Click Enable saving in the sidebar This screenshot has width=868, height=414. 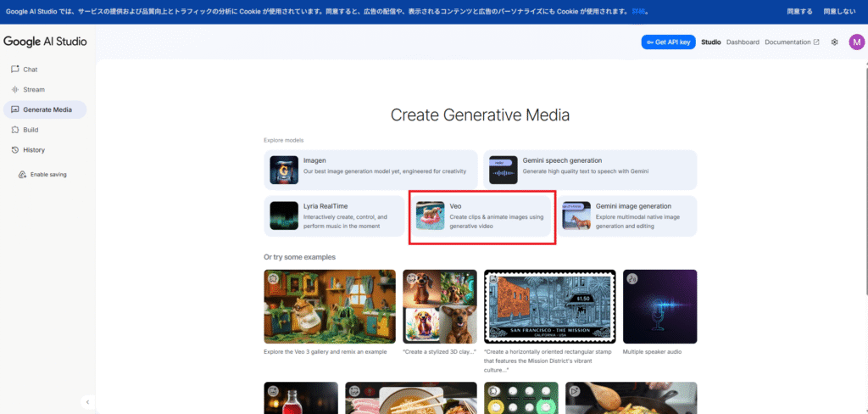coord(42,174)
